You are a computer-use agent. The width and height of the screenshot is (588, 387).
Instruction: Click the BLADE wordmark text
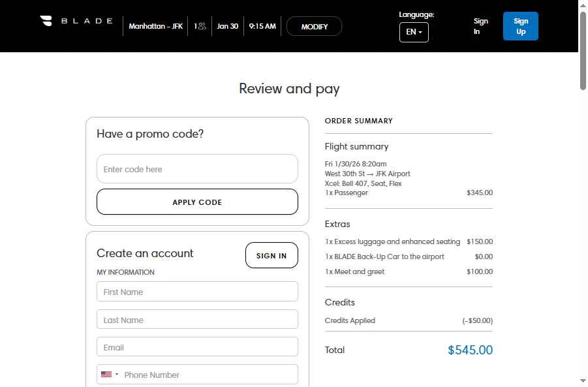coord(87,21)
